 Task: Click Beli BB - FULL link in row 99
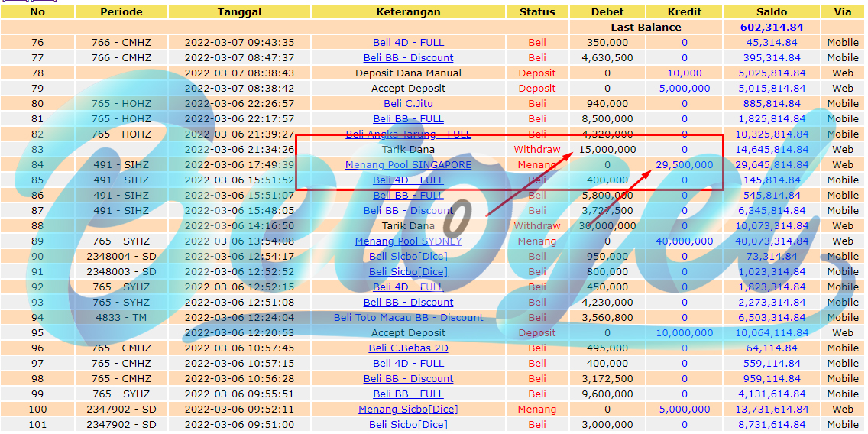pos(408,394)
